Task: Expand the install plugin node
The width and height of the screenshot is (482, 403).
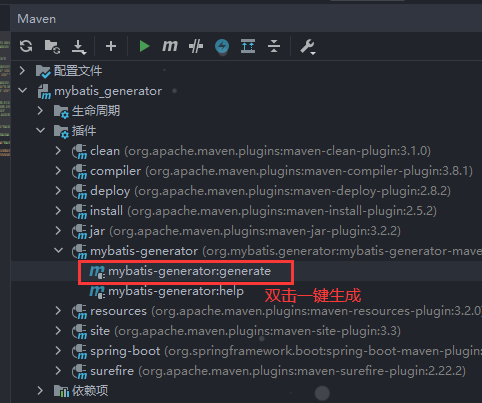Action: point(58,211)
